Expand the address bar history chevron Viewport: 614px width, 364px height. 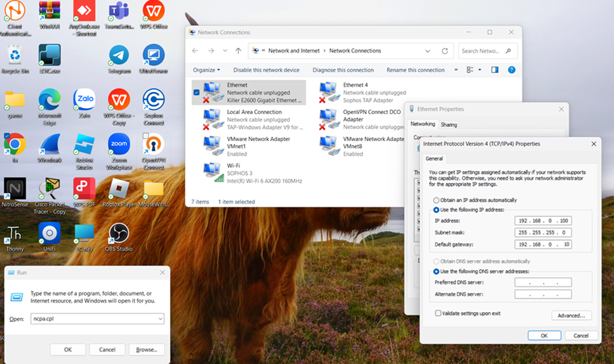coord(428,51)
